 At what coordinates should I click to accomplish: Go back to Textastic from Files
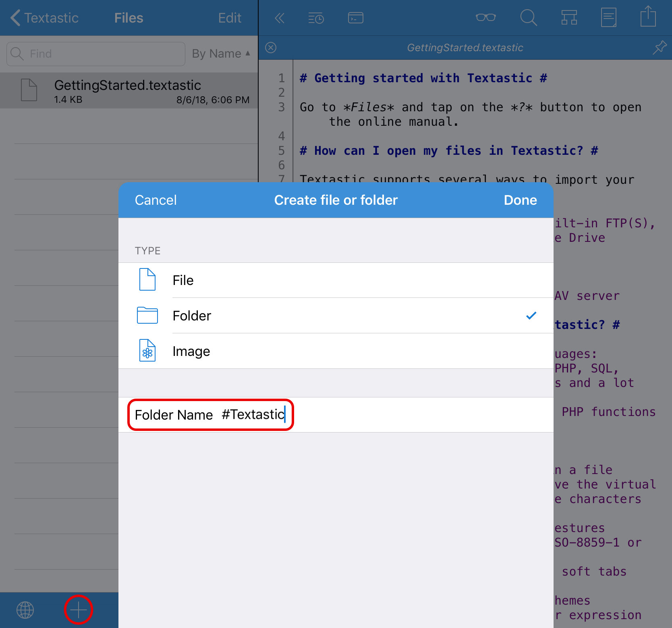click(x=44, y=18)
